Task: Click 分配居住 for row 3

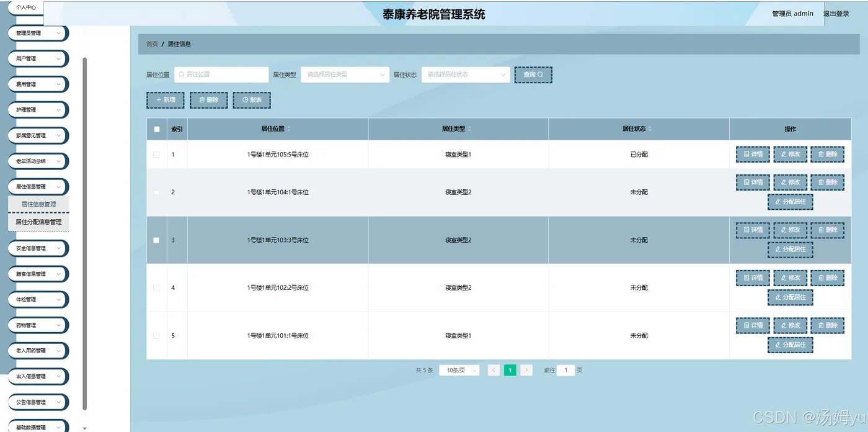Action: point(790,250)
